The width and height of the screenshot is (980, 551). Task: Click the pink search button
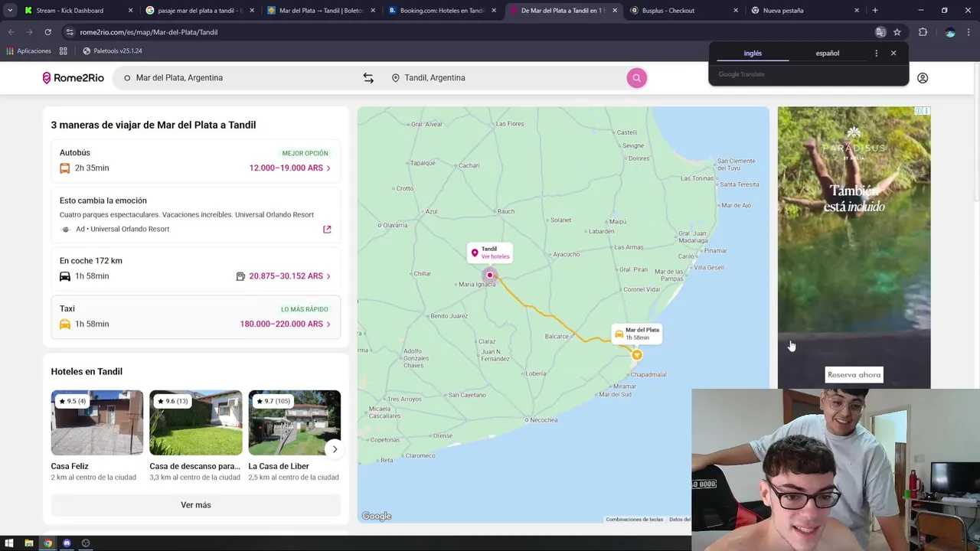coord(636,78)
